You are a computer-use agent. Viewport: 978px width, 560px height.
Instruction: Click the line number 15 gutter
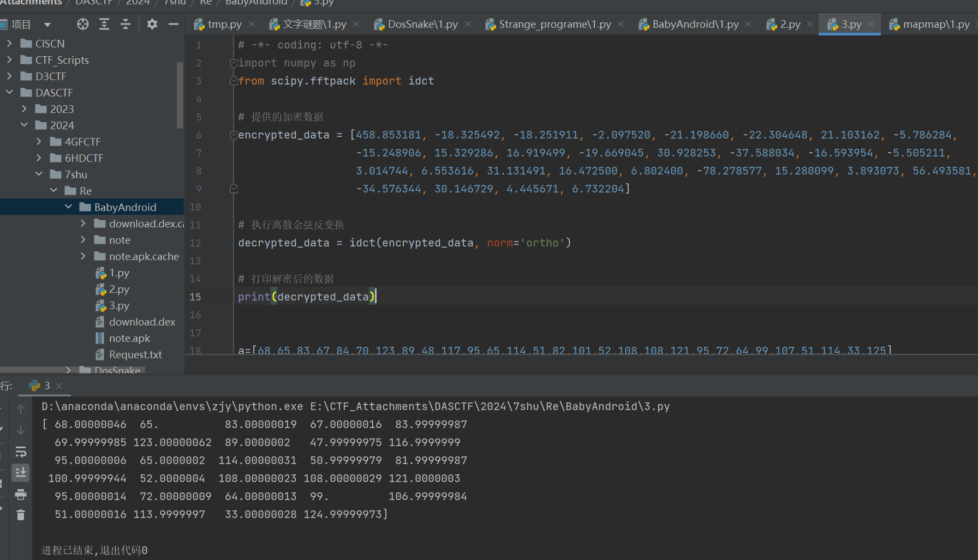pyautogui.click(x=195, y=297)
